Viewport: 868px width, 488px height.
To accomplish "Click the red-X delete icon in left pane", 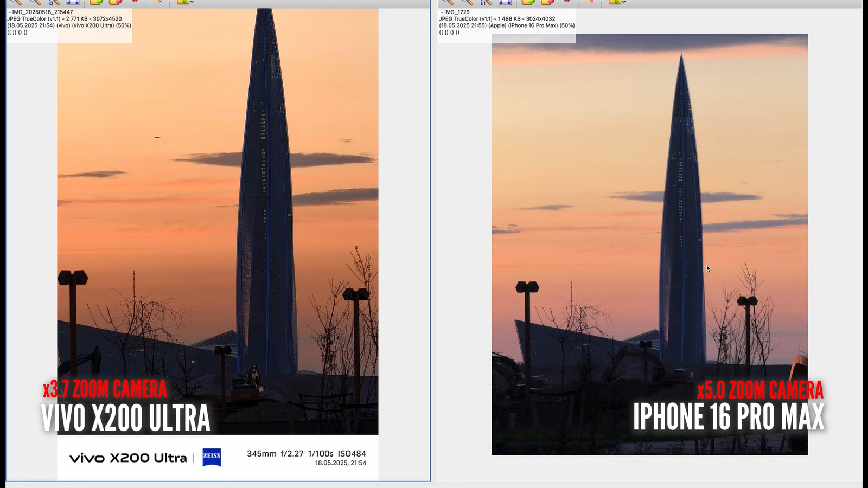I will tap(158, 2).
